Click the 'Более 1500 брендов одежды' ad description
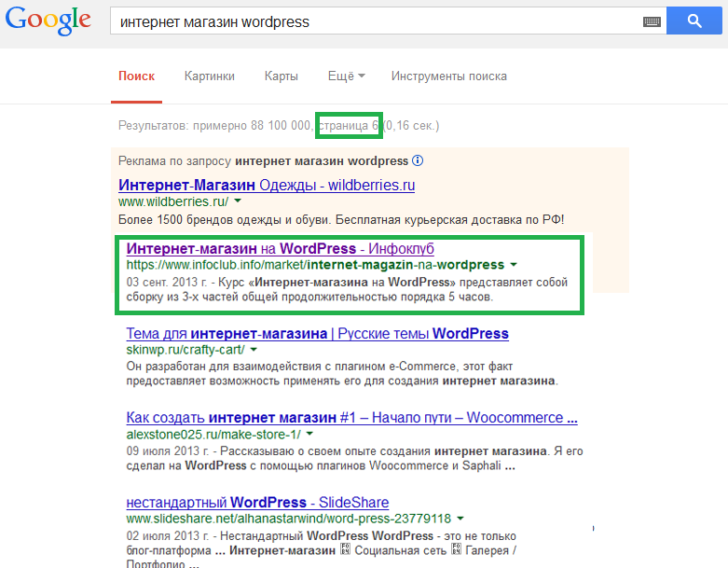Screen dimensions: 728x568 point(341,220)
